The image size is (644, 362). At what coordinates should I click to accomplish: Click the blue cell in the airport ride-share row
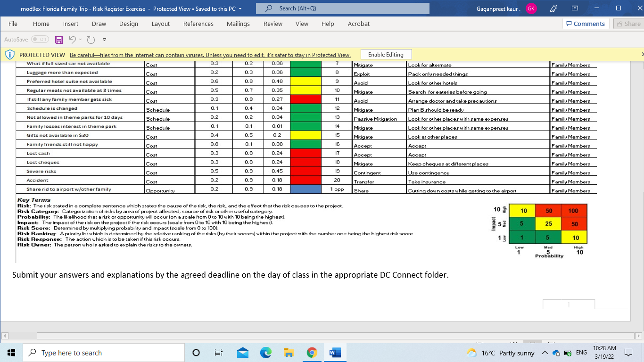coord(305,189)
